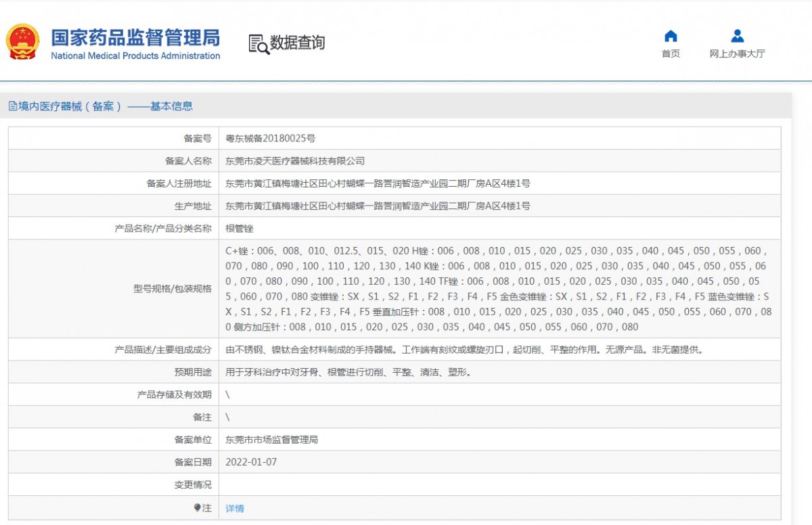Click the backslash value beside 产品存储及有效期
This screenshot has height=525, width=812.
[227, 395]
